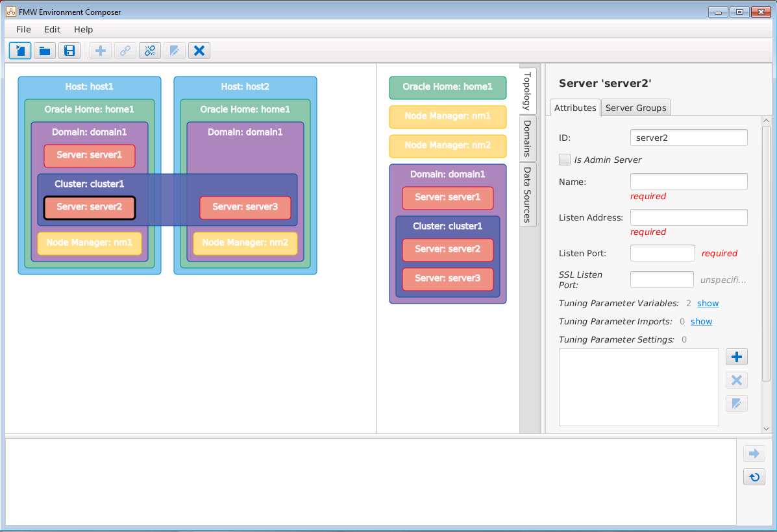Toggle the Is Admin Server checkbox

[565, 160]
